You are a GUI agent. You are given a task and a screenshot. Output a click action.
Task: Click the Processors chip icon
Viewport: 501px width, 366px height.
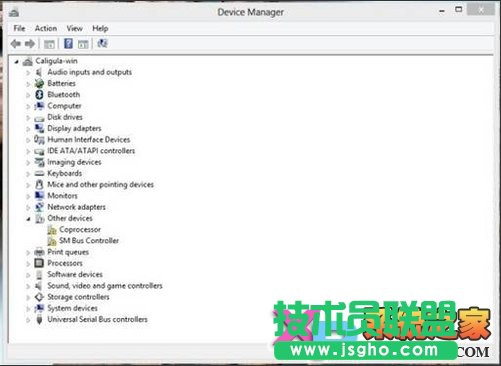pyautogui.click(x=39, y=263)
